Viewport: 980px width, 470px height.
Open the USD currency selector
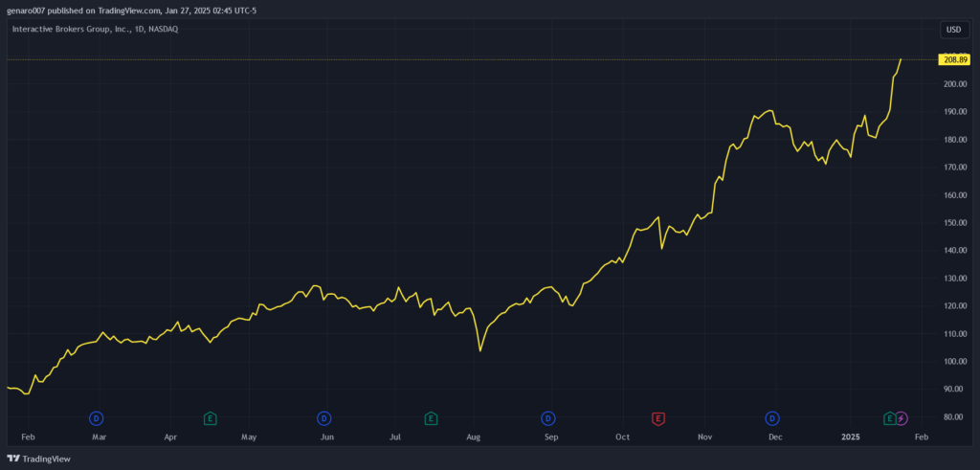(x=953, y=30)
